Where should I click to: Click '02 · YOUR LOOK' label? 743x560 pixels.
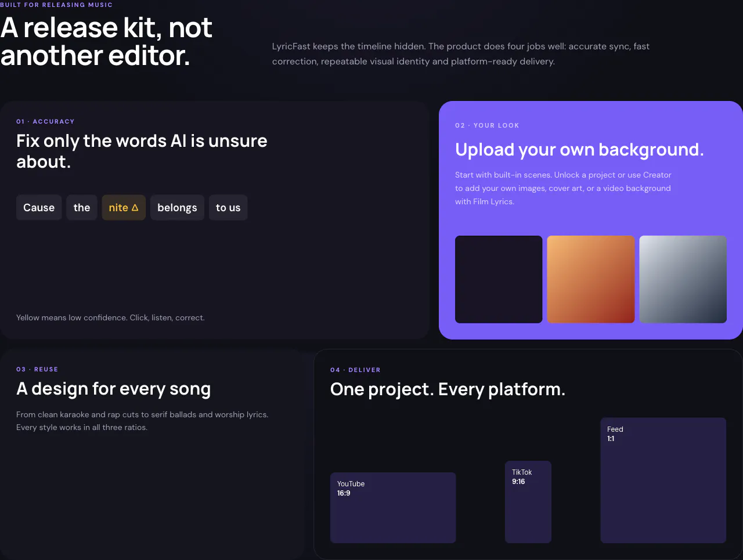coord(487,125)
